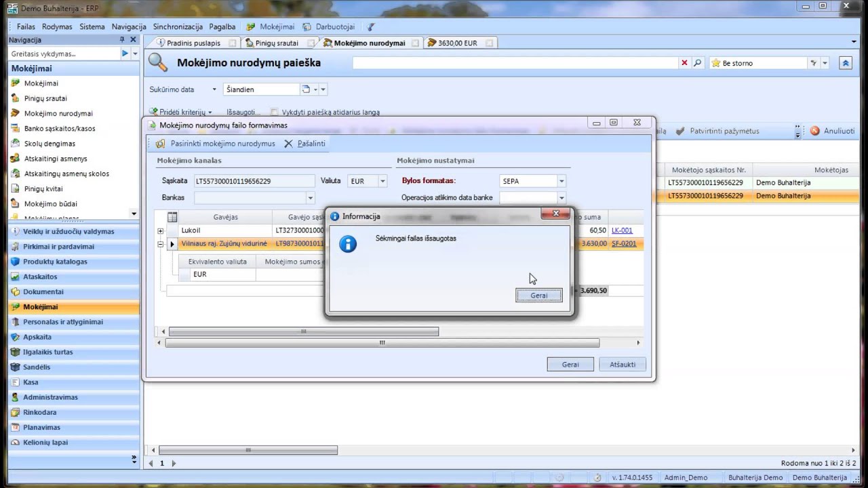Open the Greitasis vykdymas dropdown arrow
The height and width of the screenshot is (488, 868).
point(135,54)
